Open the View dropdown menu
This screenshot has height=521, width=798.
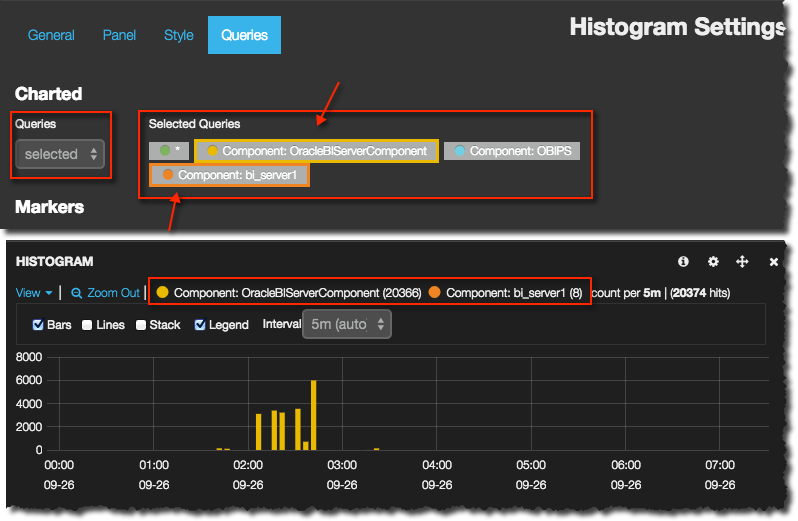coord(34,293)
